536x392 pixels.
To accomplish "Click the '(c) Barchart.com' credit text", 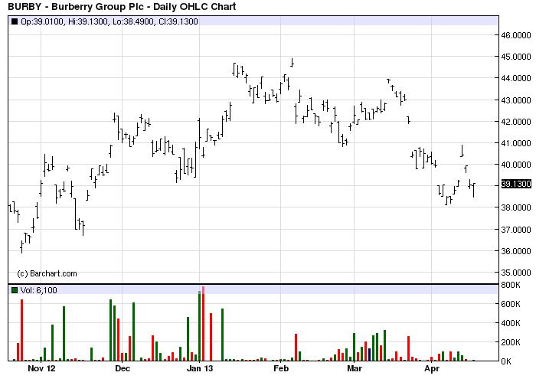I will click(47, 274).
